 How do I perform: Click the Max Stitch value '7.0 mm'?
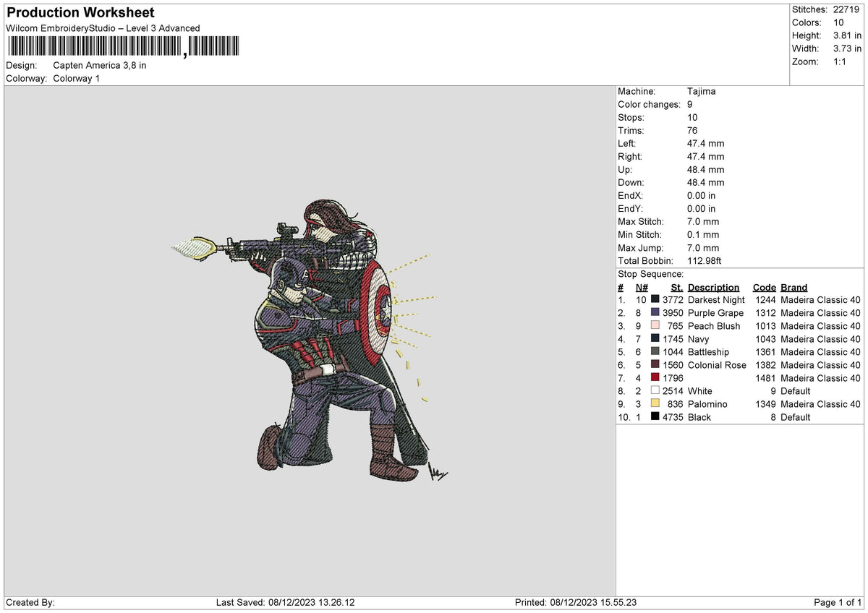(703, 221)
